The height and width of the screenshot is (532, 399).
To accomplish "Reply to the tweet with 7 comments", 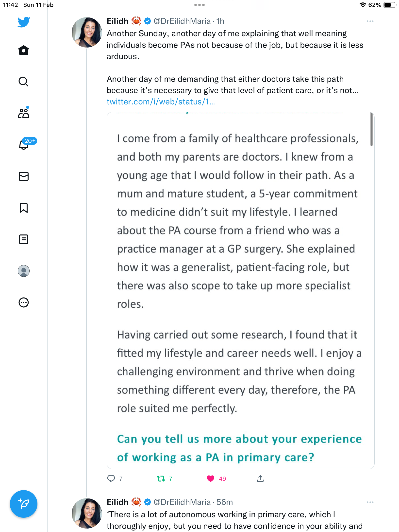I will [x=111, y=478].
